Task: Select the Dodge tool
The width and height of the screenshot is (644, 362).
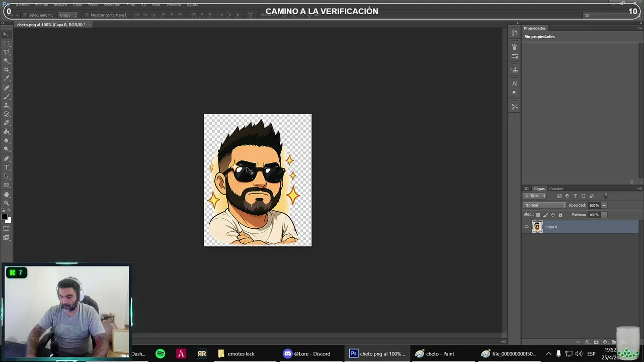Action: (7, 149)
